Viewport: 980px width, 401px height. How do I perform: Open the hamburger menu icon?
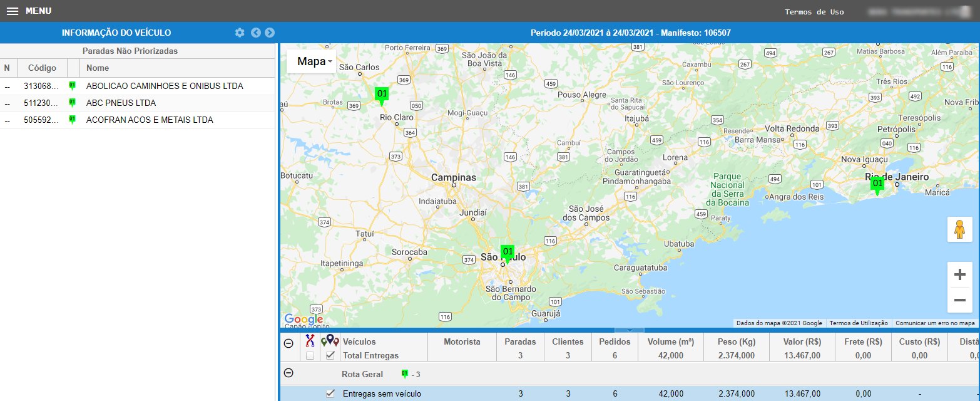click(13, 11)
